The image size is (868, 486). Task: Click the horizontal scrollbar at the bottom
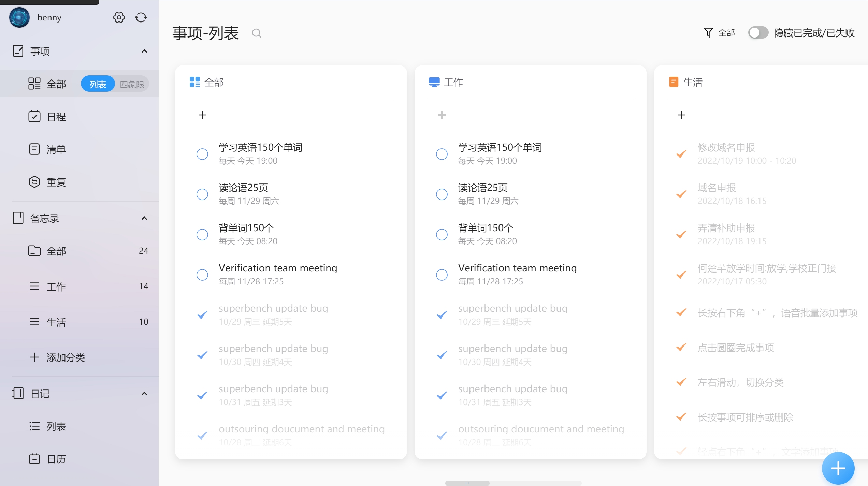coord(467,483)
